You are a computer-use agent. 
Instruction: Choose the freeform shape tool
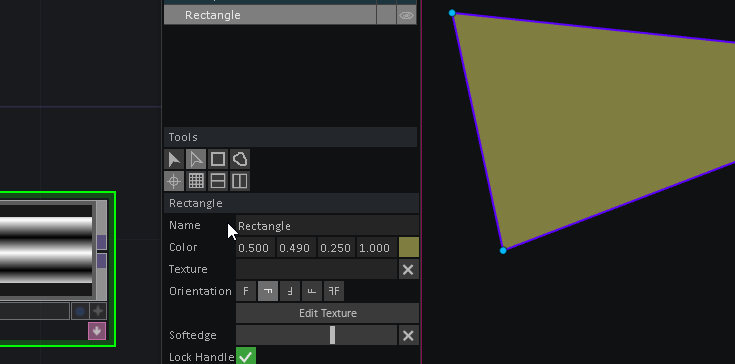tap(240, 159)
